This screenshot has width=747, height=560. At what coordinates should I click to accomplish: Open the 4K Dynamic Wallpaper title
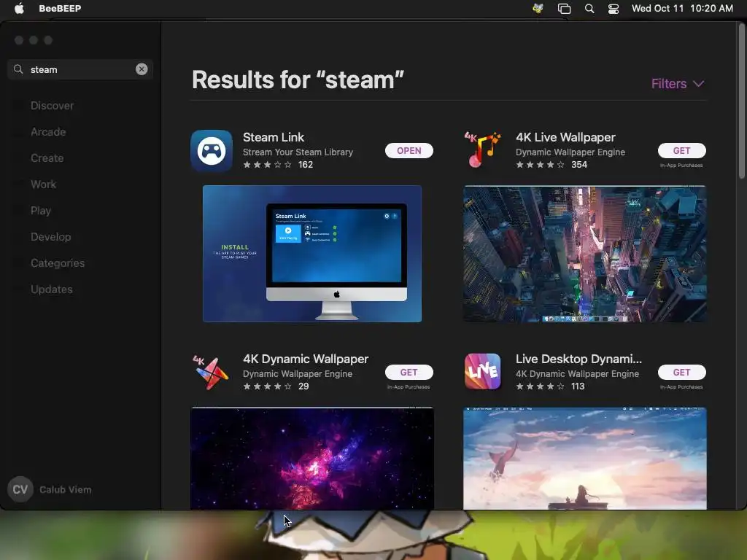tap(306, 359)
